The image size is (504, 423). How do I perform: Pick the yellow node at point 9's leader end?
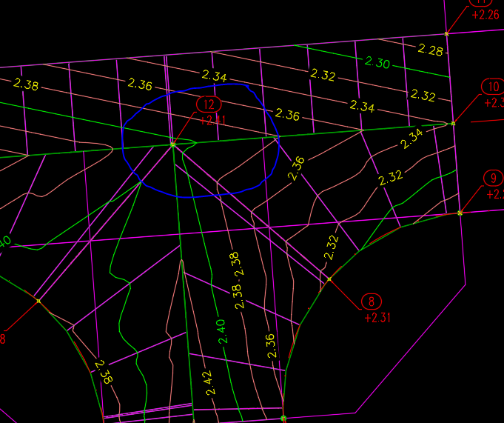[460, 213]
